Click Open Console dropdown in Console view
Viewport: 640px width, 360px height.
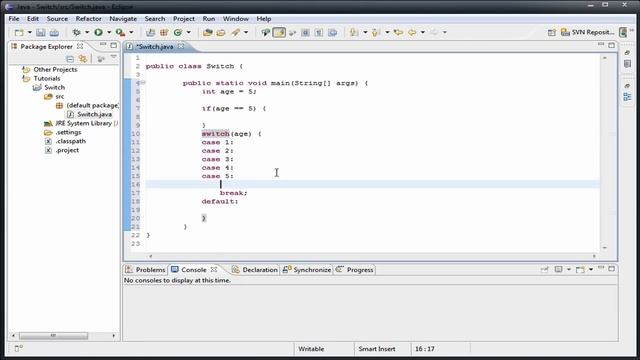click(591, 269)
